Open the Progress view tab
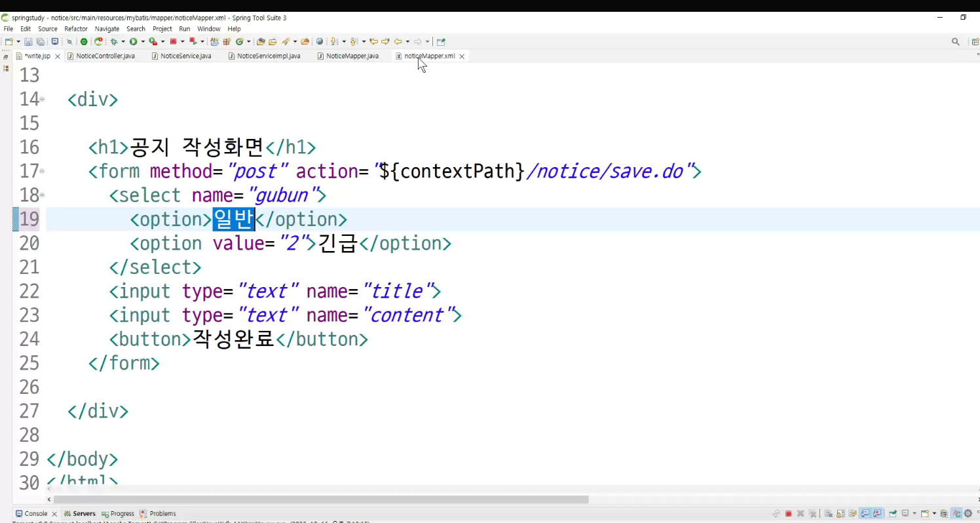The height and width of the screenshot is (523, 980). [x=117, y=514]
